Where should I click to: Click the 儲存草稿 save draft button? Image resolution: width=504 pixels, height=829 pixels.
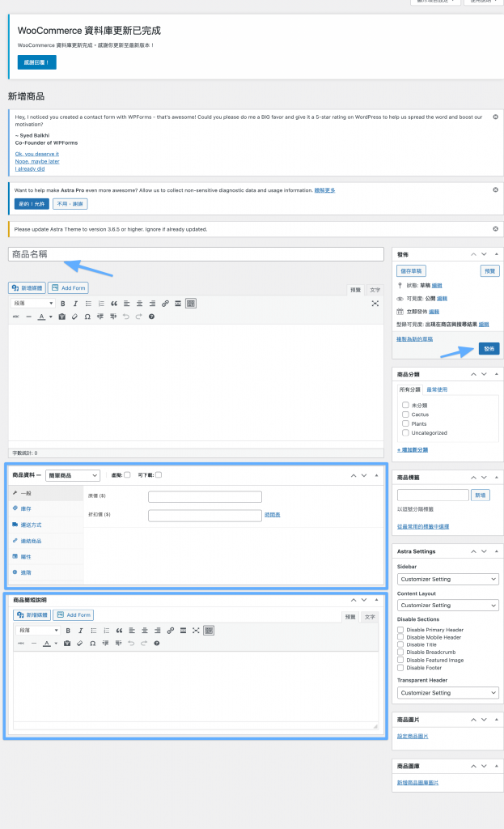[411, 271]
